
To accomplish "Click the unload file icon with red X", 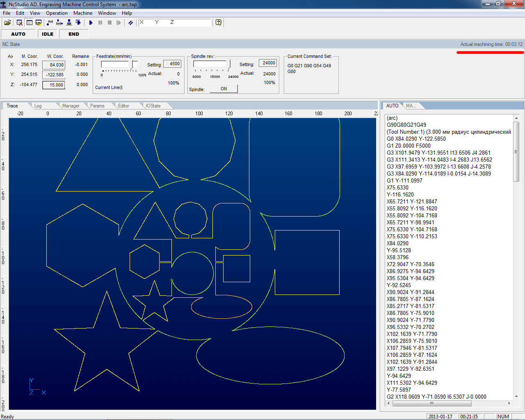I will (x=19, y=23).
